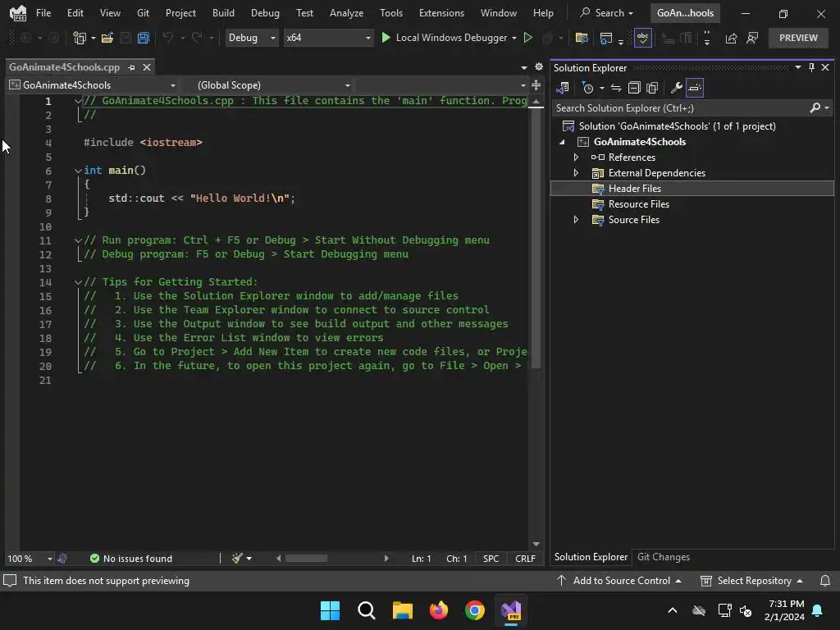Toggle the abc spell checker toolbar button
The image size is (840, 630).
pos(642,38)
